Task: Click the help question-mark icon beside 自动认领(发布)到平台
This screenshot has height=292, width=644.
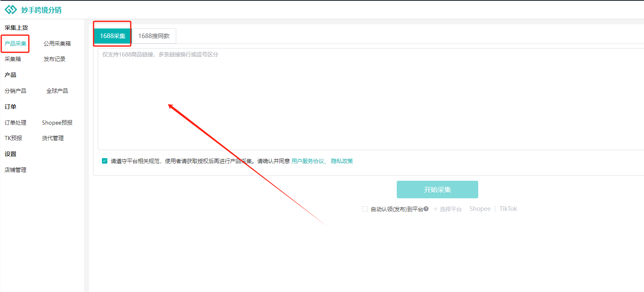Action: pyautogui.click(x=426, y=209)
